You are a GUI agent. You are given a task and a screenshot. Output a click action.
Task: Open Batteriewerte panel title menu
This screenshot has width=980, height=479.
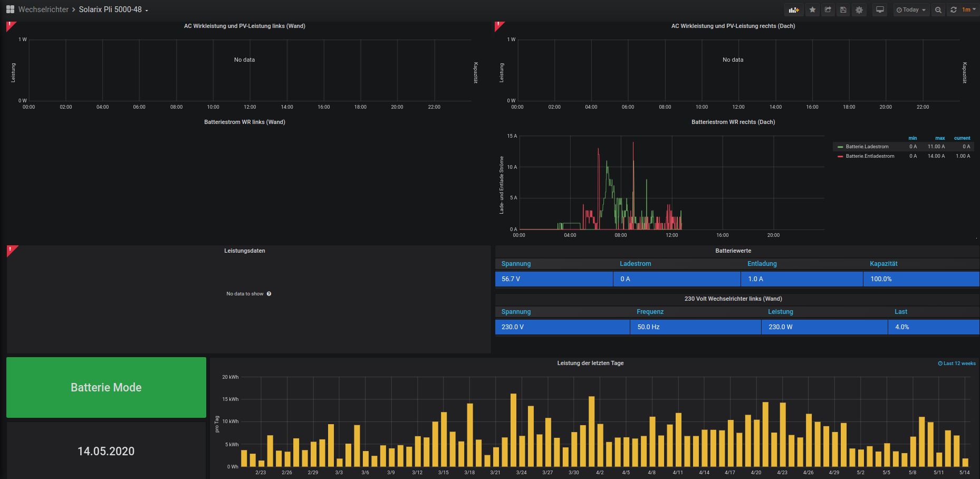point(733,251)
